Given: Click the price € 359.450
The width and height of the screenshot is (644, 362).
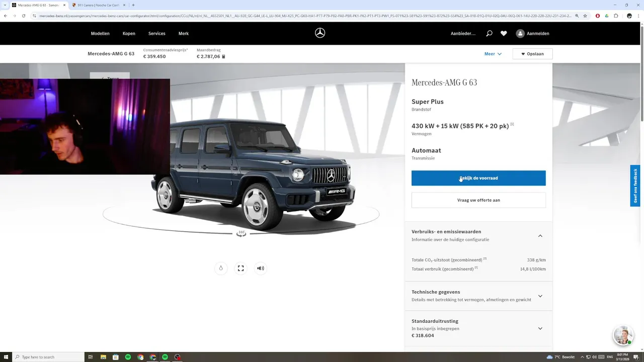Looking at the screenshot, I should click(x=154, y=56).
